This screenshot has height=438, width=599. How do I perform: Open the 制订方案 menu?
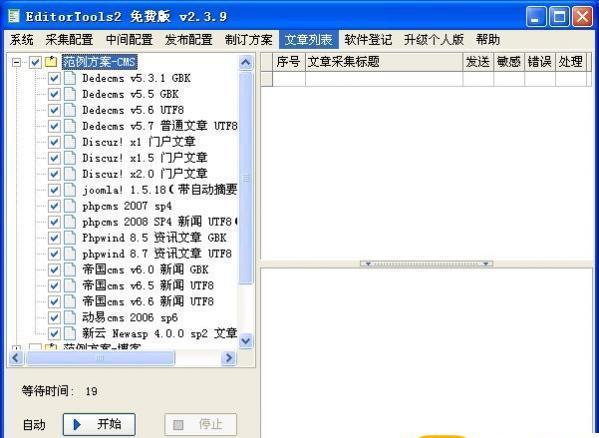point(249,40)
